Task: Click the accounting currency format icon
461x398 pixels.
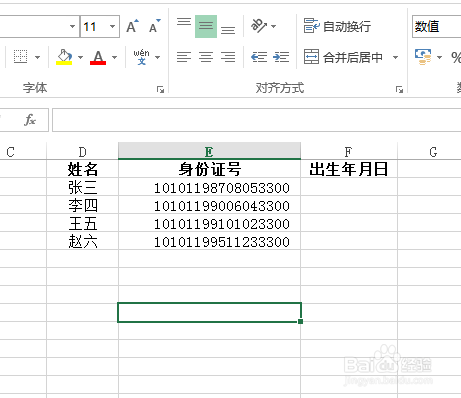Action: pos(423,57)
